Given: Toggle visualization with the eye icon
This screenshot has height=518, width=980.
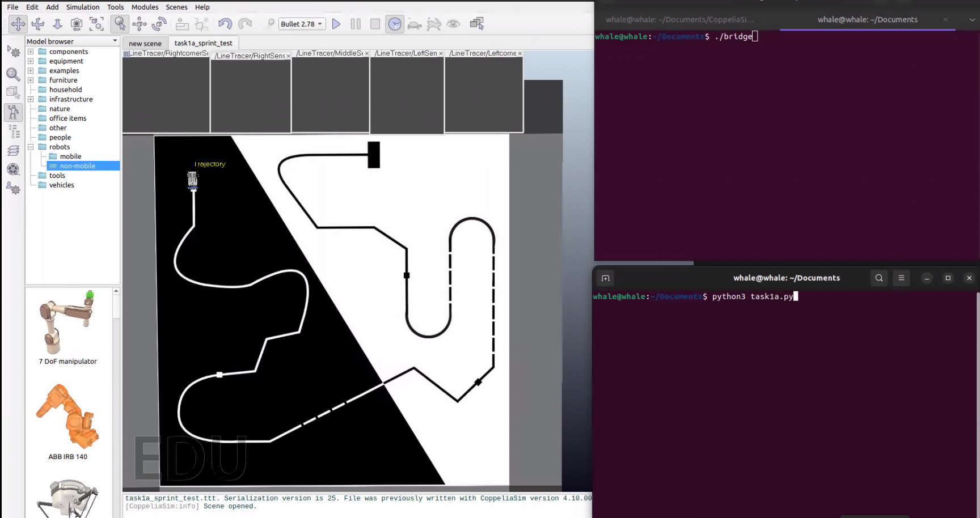Looking at the screenshot, I should (454, 24).
